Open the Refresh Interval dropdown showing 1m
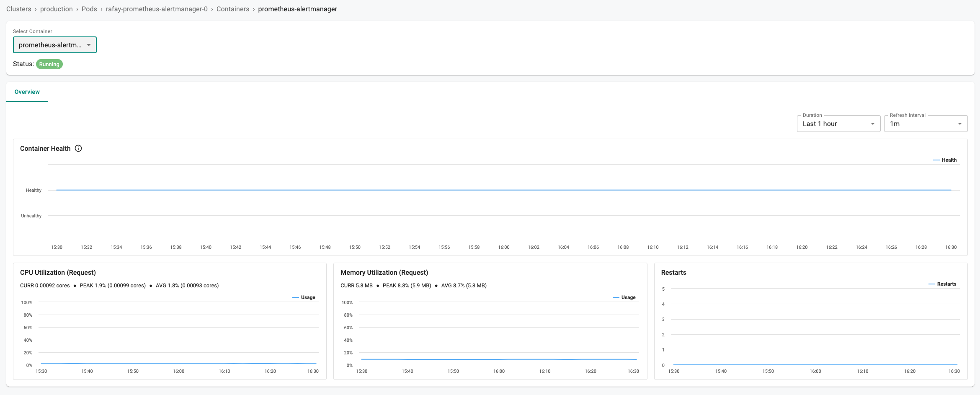This screenshot has height=395, width=980. [x=926, y=124]
